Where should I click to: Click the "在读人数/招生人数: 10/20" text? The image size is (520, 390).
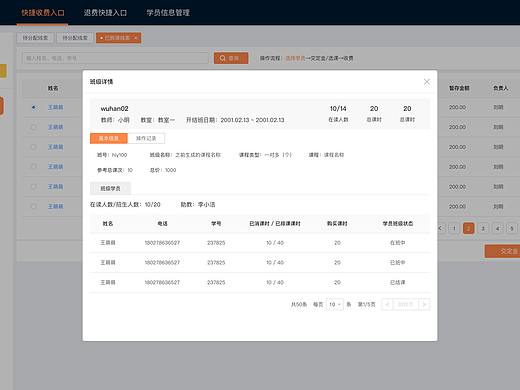(x=125, y=204)
